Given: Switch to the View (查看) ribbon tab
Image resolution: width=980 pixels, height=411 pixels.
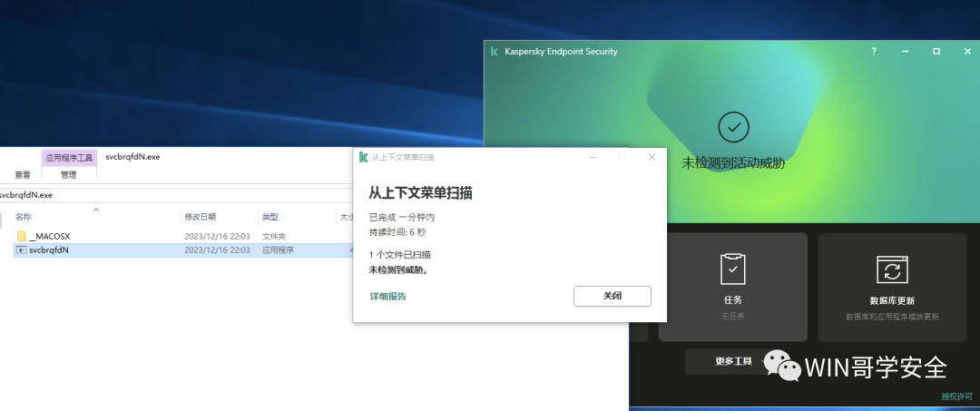Looking at the screenshot, I should click(23, 175).
